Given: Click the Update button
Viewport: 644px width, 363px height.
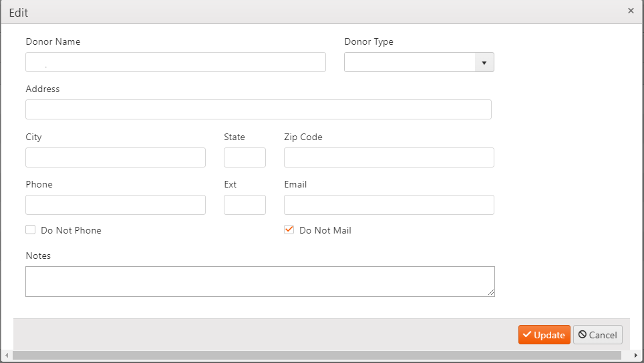Looking at the screenshot, I should pos(544,335).
